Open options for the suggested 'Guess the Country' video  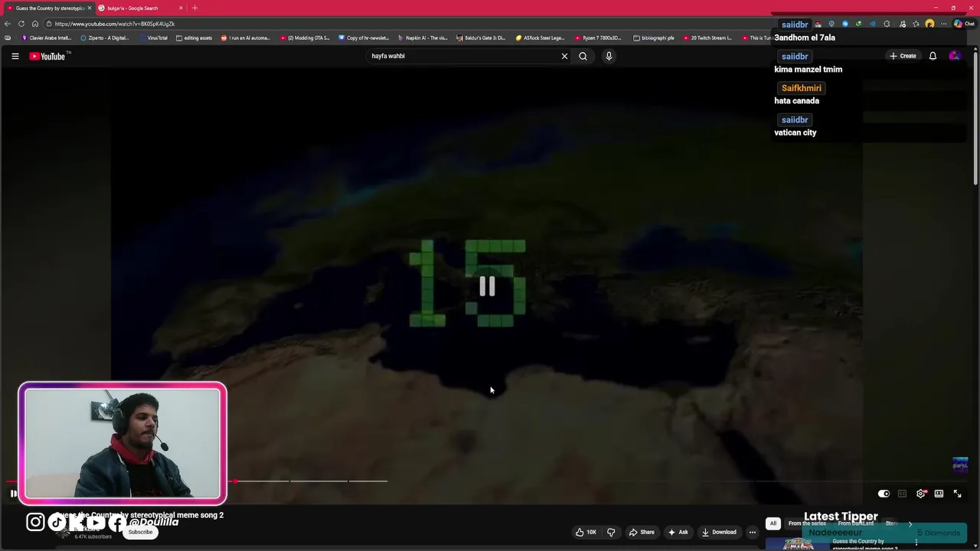(916, 543)
